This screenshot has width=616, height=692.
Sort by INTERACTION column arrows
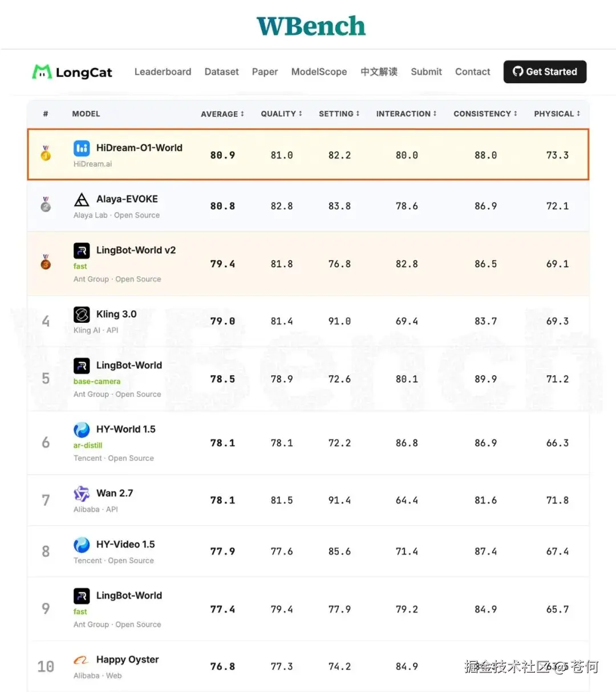[435, 114]
